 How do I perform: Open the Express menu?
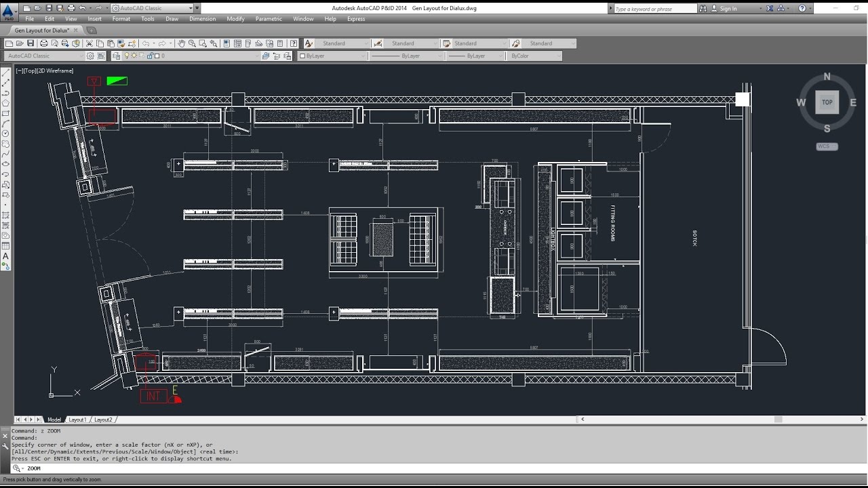pyautogui.click(x=356, y=19)
